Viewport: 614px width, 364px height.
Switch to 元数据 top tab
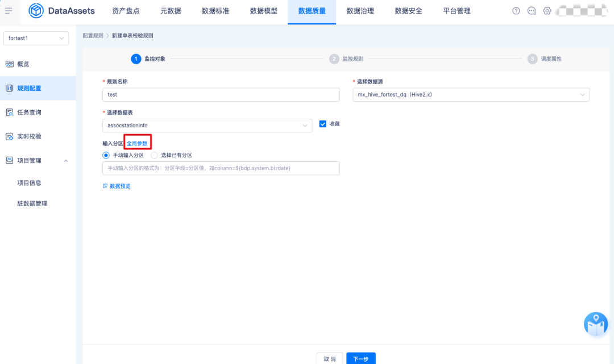pos(171,11)
